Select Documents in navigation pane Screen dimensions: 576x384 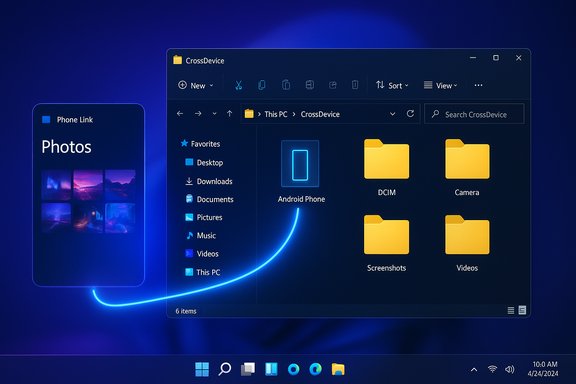[209, 199]
